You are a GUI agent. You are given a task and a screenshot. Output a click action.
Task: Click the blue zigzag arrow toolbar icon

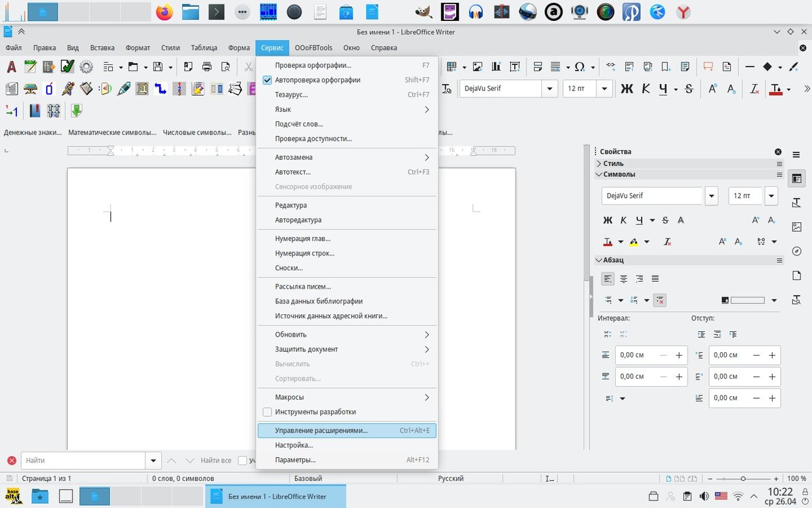tap(160, 89)
